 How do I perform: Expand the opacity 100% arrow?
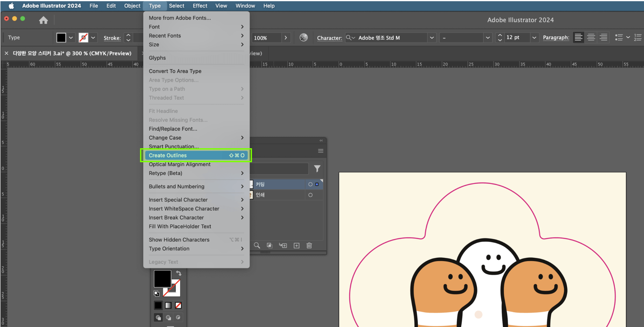pyautogui.click(x=286, y=38)
